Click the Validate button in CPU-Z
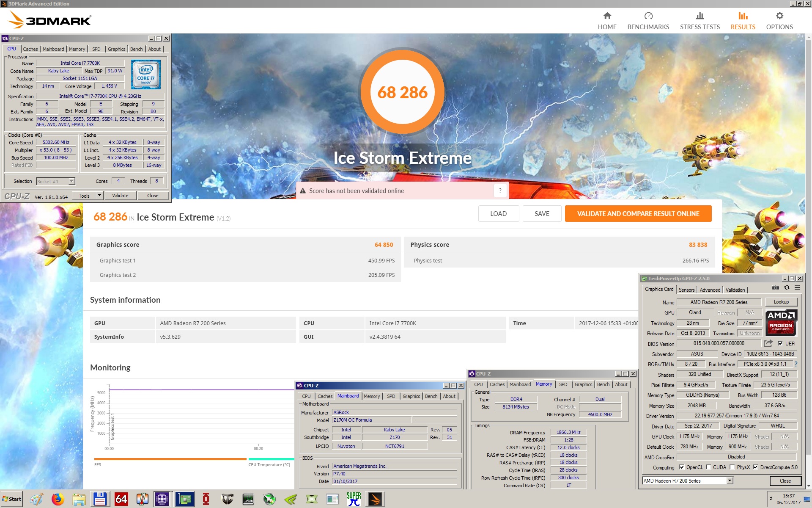Viewport: 812px width, 508px height. (x=120, y=196)
